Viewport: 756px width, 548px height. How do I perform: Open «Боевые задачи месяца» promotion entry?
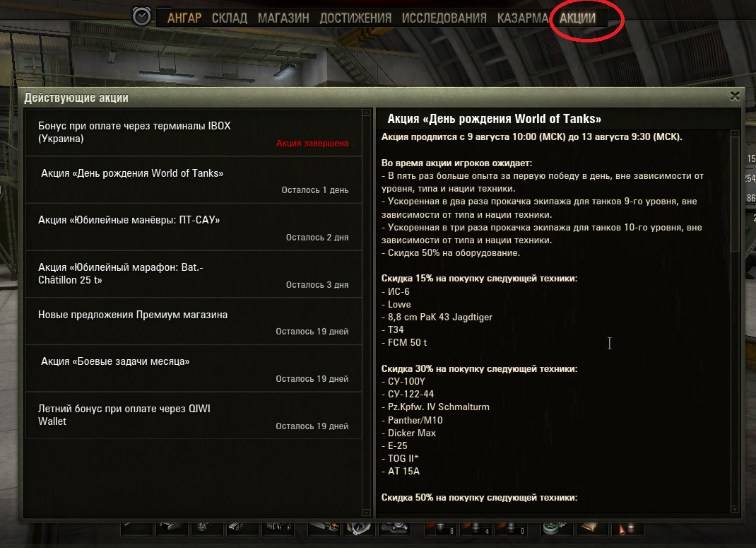[194, 368]
